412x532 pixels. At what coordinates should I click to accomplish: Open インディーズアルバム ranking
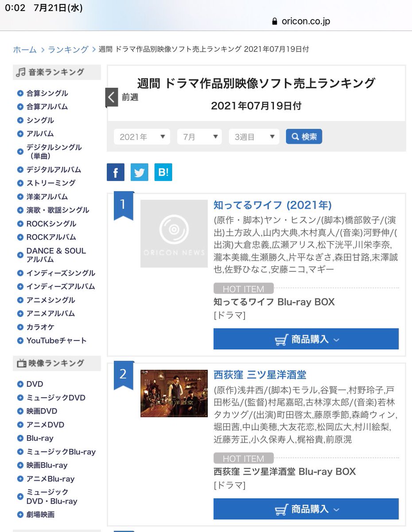(x=61, y=286)
